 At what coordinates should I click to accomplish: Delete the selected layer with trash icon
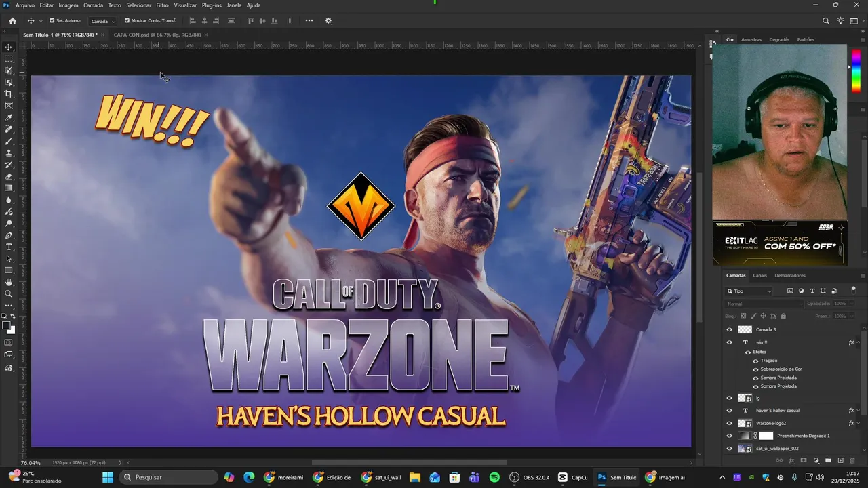click(852, 460)
